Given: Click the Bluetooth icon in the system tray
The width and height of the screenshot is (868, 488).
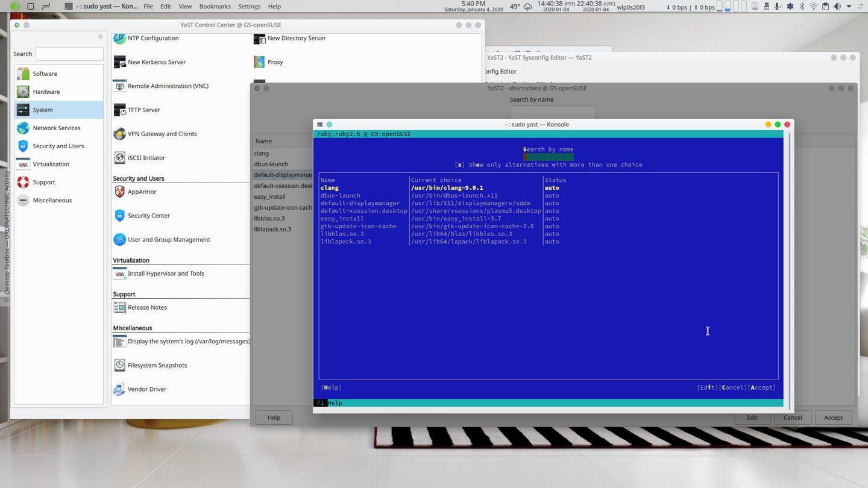Looking at the screenshot, I should pos(802,7).
